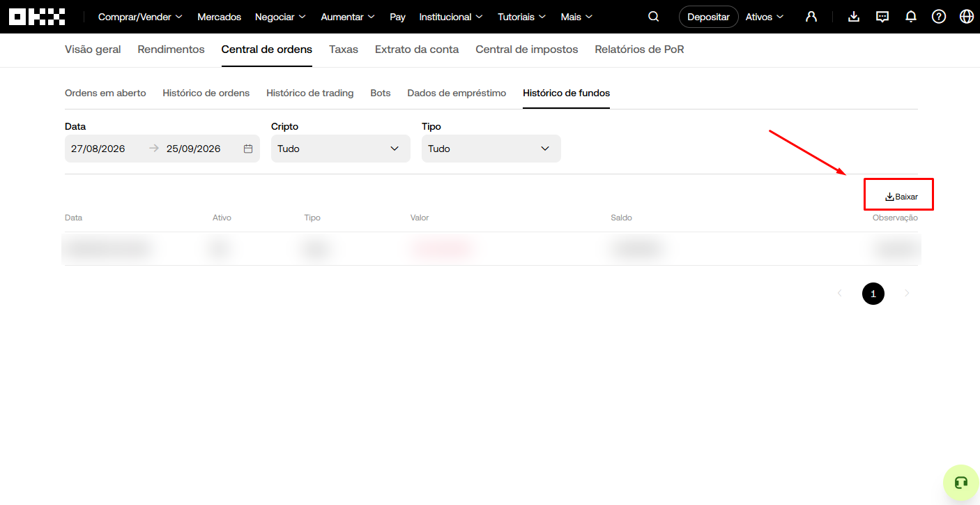Screen dimensions: 980x505
Task: Click the Valor column header
Action: (420, 218)
